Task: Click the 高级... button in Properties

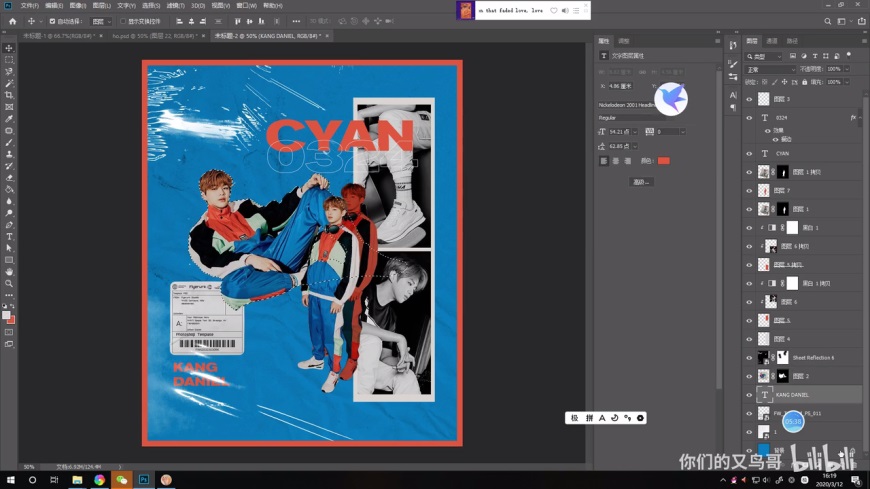Action: point(641,182)
